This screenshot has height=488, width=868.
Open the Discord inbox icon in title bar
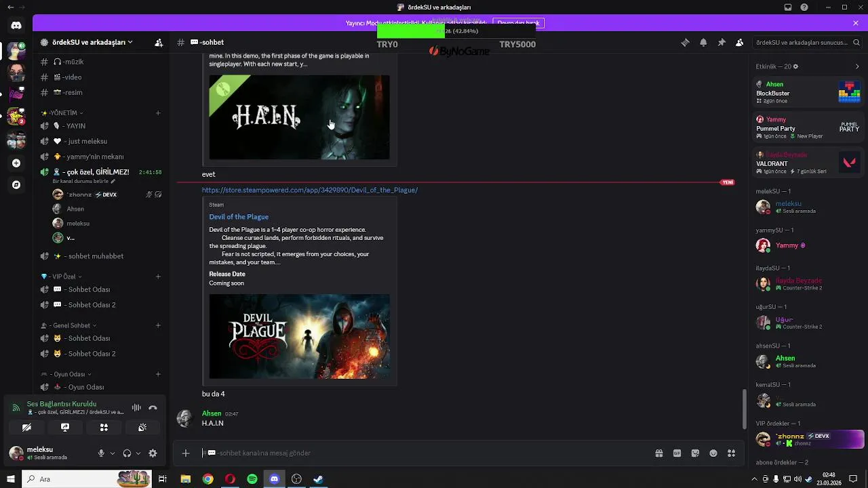pos(788,7)
